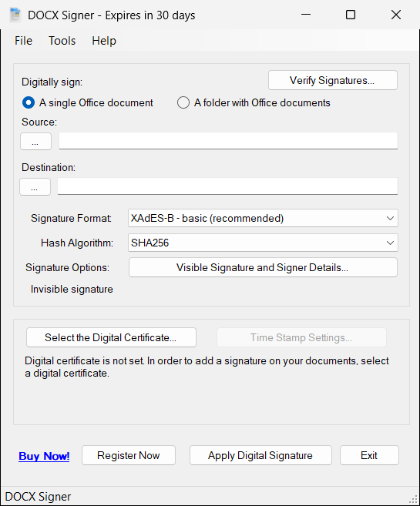Click Apply Digital Signature button

click(260, 455)
